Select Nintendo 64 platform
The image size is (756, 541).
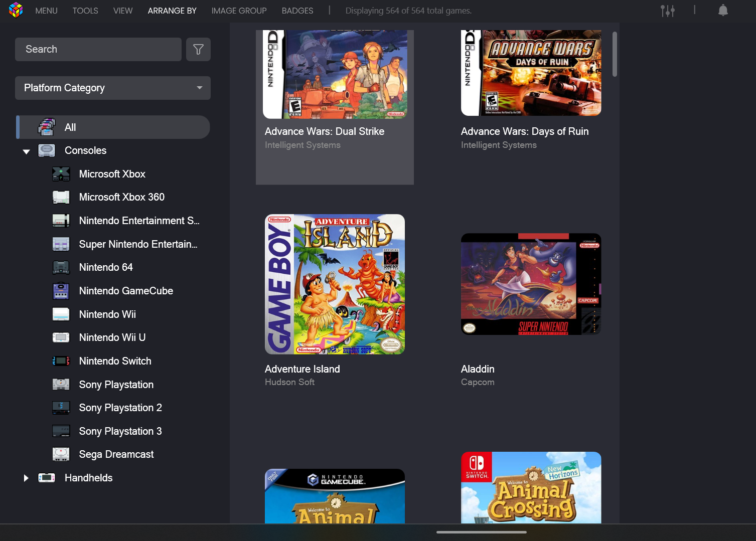[x=106, y=267]
